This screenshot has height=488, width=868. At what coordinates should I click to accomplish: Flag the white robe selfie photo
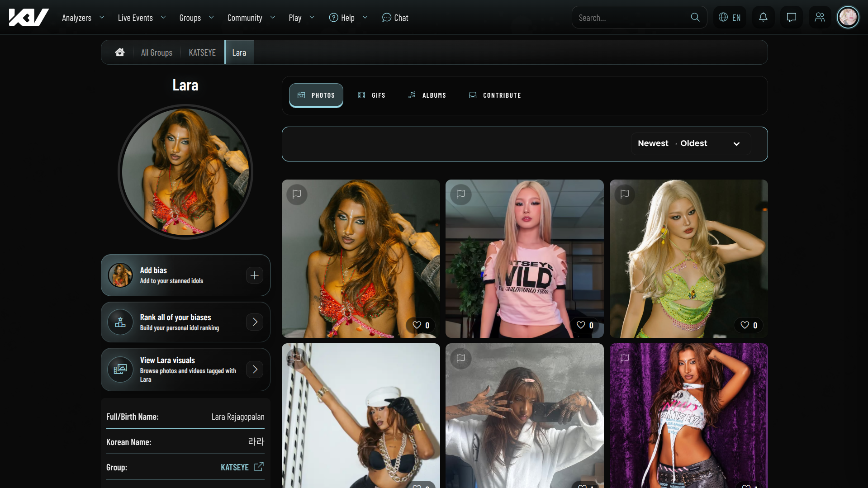tap(461, 358)
